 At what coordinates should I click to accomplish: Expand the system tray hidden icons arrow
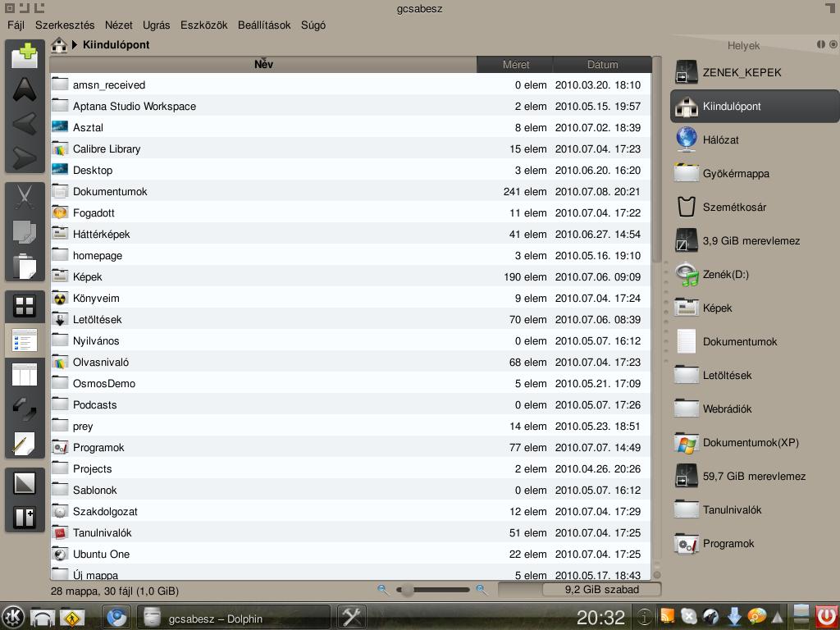[x=778, y=618]
